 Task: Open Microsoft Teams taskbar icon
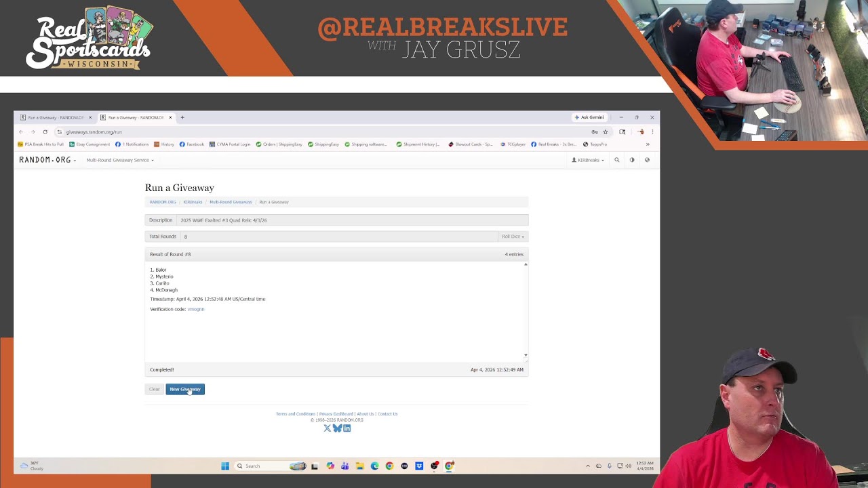pos(344,466)
